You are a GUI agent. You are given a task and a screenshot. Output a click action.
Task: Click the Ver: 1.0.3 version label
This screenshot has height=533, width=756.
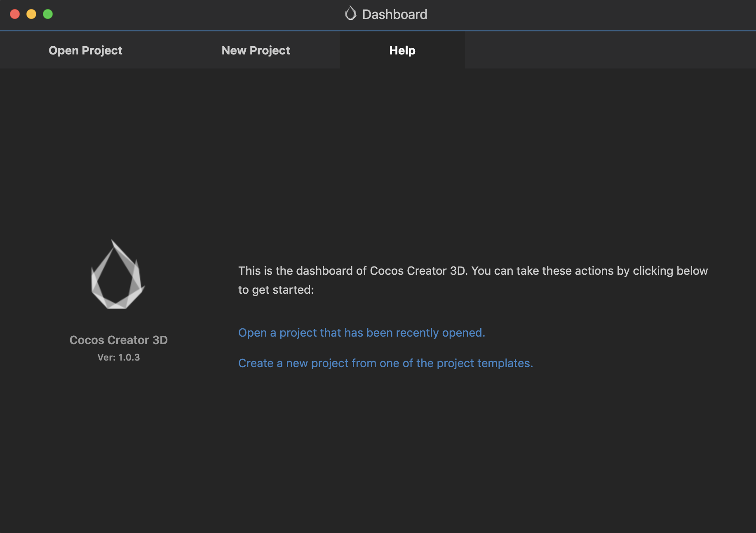tap(119, 357)
